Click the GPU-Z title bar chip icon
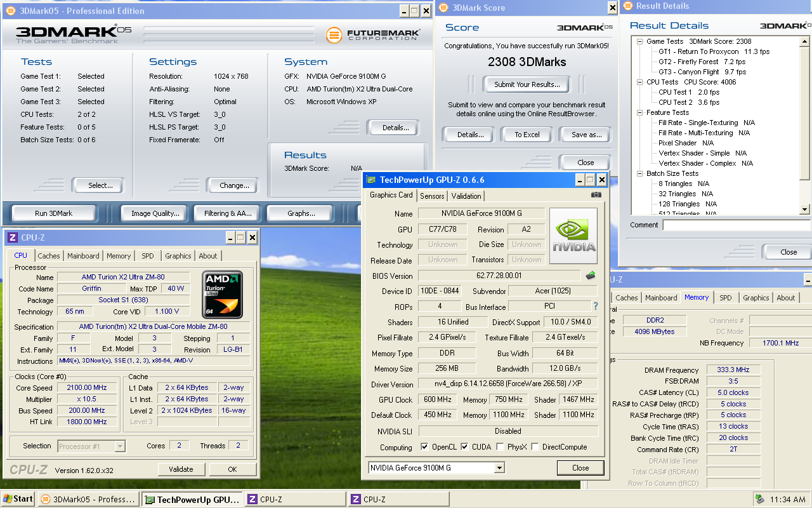 tap(370, 180)
